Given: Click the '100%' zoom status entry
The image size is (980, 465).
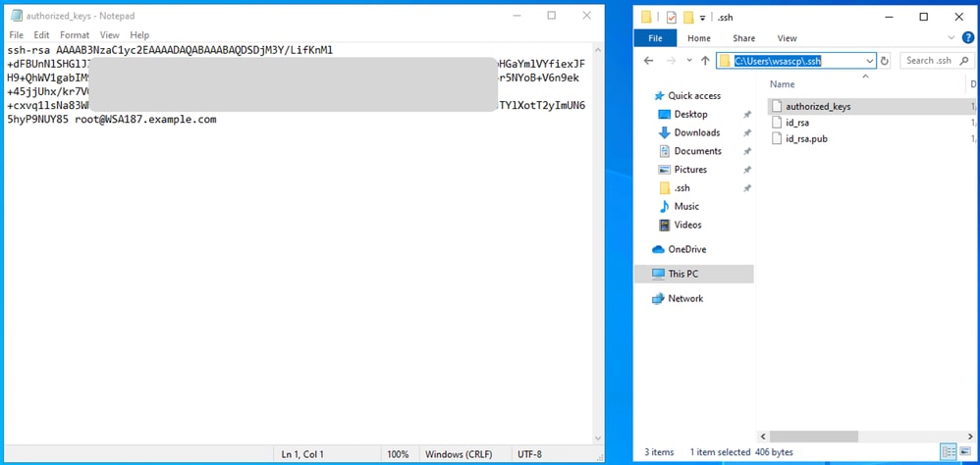Looking at the screenshot, I should tap(398, 454).
